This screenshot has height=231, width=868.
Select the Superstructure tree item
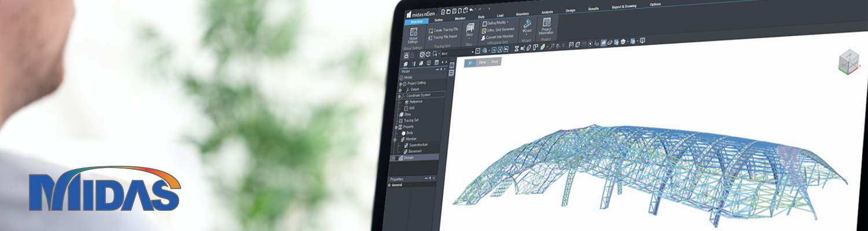coord(418,145)
